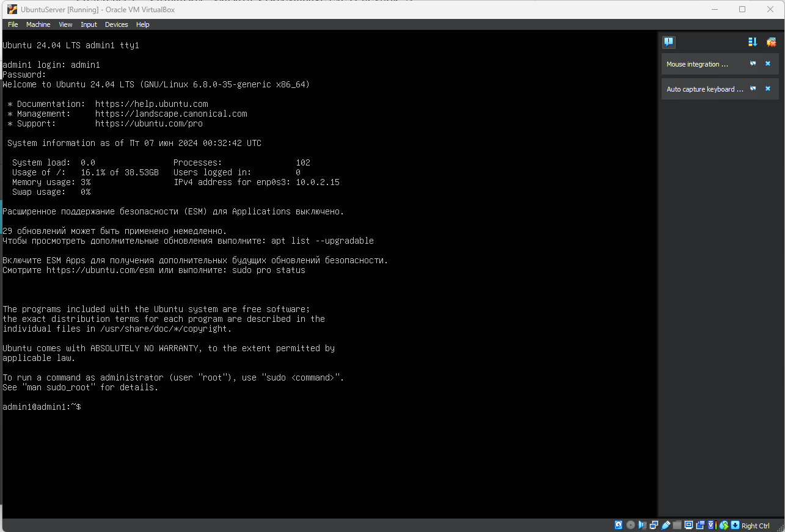The height and width of the screenshot is (532, 785).
Task: Open the Input menu
Action: (x=89, y=24)
